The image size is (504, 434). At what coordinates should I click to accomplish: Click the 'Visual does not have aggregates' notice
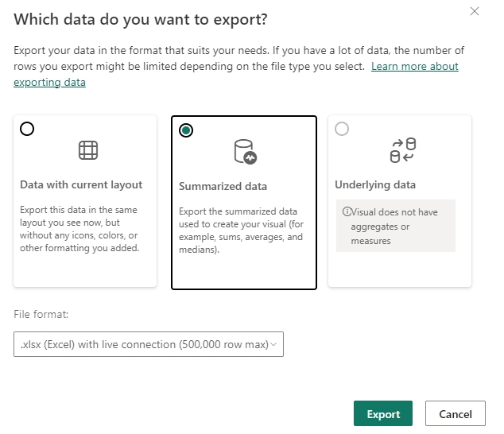tap(395, 226)
